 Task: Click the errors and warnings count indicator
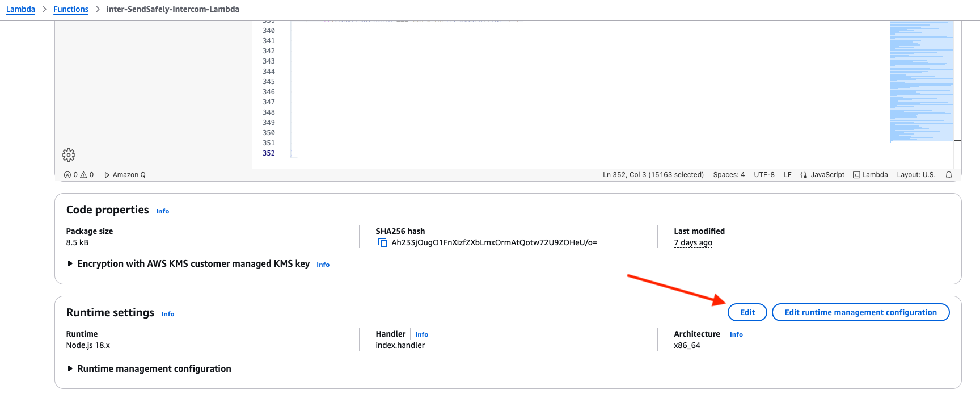(x=79, y=175)
